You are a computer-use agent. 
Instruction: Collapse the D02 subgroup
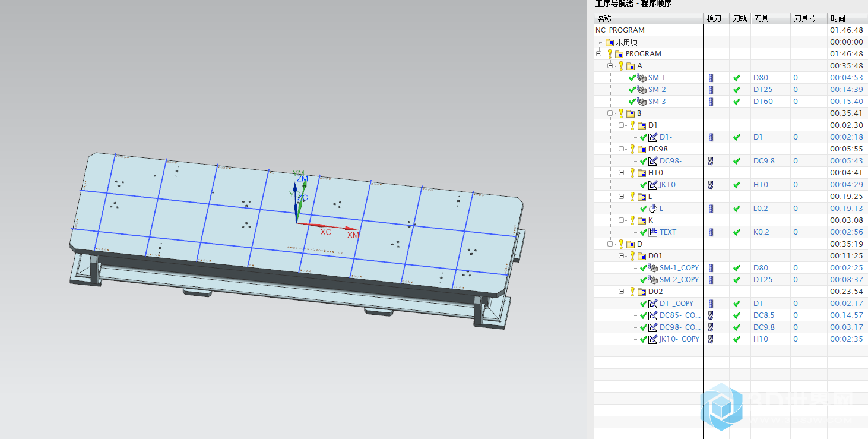(622, 292)
